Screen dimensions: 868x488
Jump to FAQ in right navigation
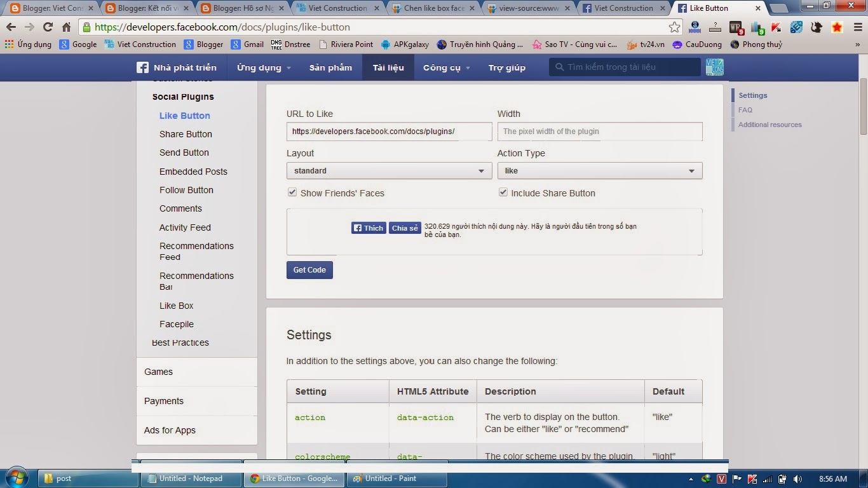click(745, 110)
